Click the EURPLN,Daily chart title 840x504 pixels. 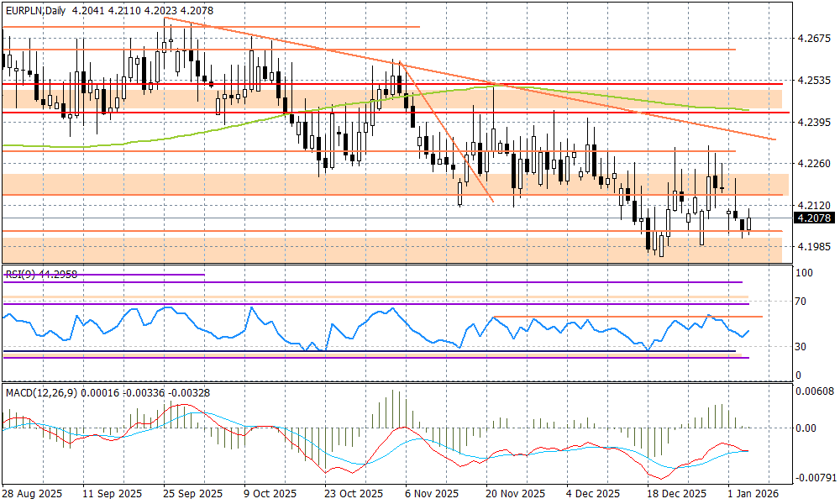(35, 8)
